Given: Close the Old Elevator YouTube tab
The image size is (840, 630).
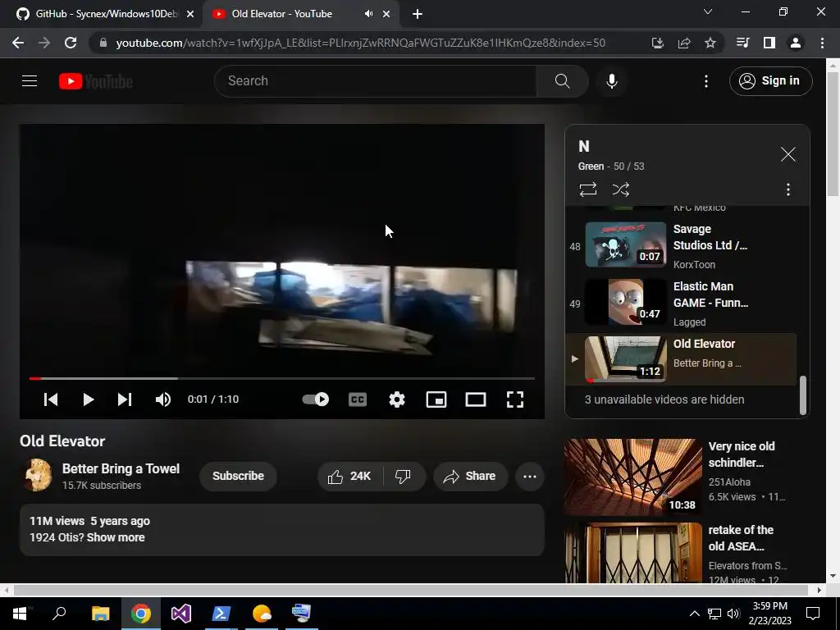Looking at the screenshot, I should [x=386, y=15].
